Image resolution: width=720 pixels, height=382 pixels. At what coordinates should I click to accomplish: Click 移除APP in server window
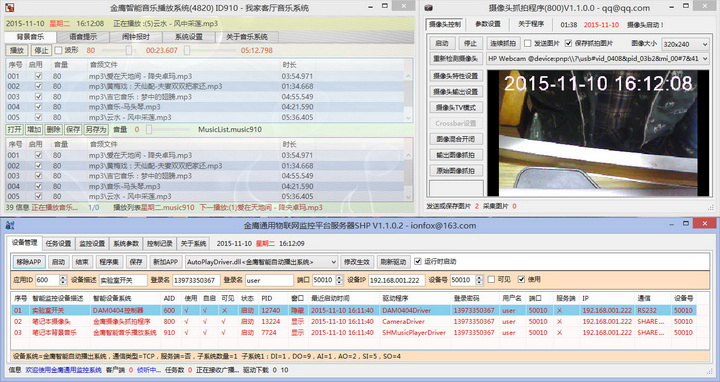[x=28, y=262]
